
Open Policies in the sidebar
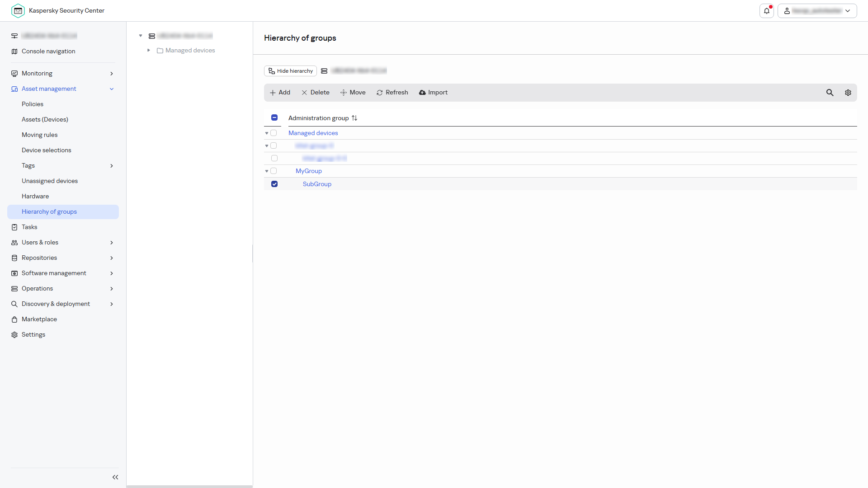33,104
